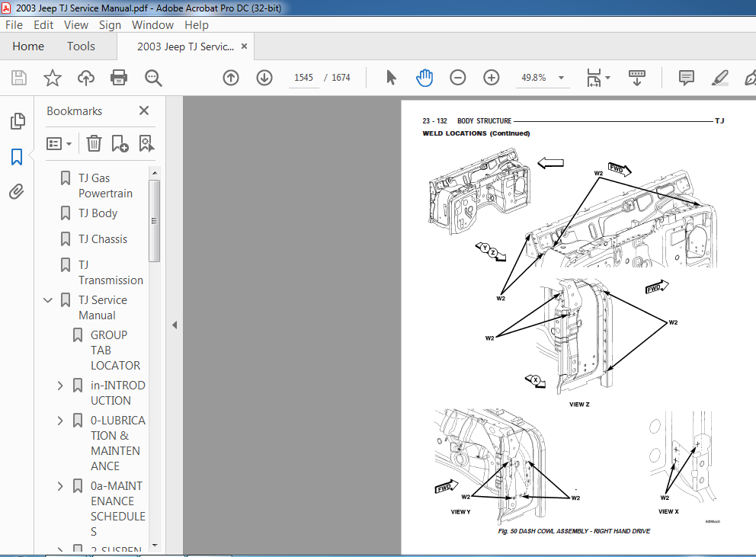The height and width of the screenshot is (557, 756).
Task: Open Attachments paperclip panel
Action: 17,192
